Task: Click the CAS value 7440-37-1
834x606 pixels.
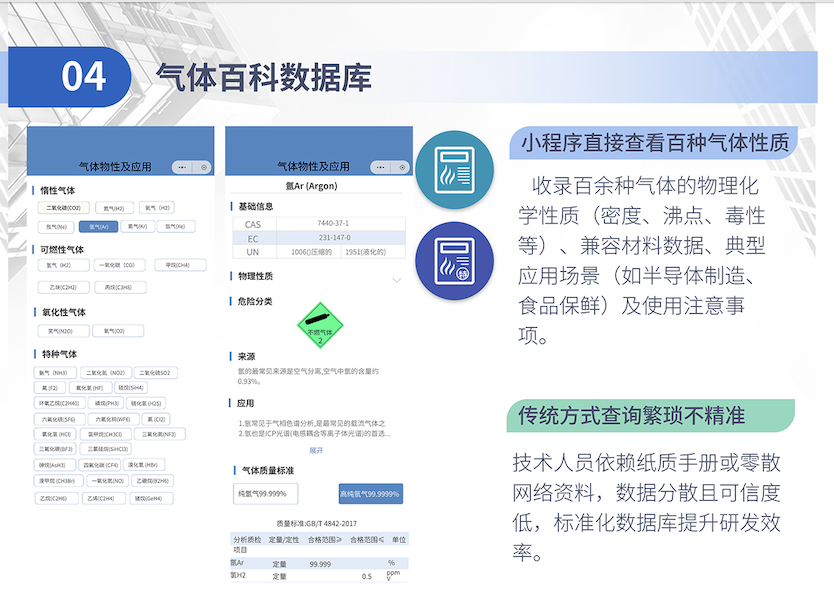Action: click(333, 223)
